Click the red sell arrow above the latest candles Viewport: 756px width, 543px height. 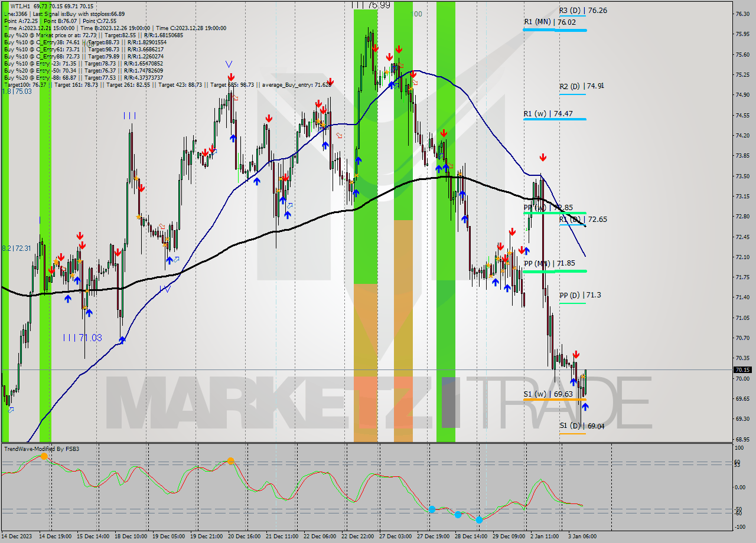(x=576, y=355)
